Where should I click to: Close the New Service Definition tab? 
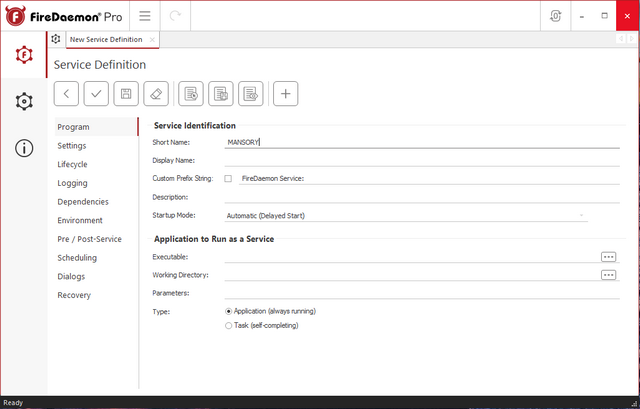[x=152, y=39]
